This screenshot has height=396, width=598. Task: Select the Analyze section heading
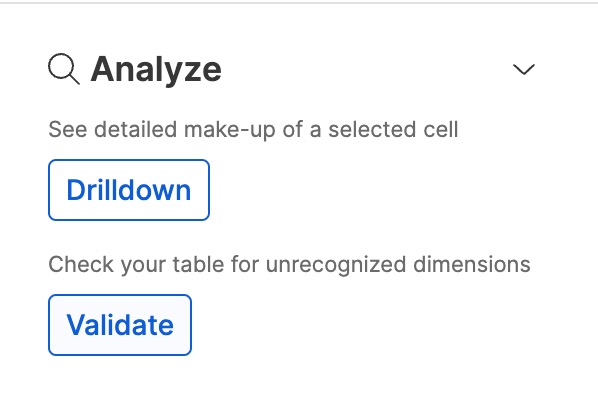156,69
